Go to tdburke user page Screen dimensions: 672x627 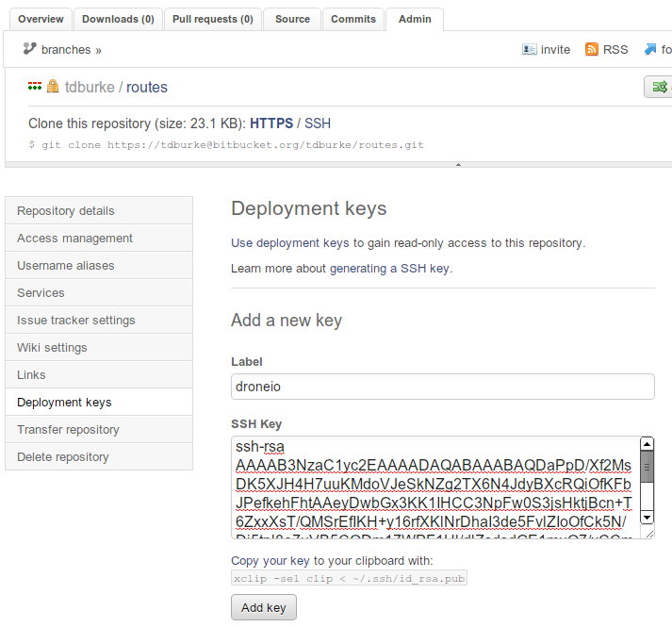point(90,87)
